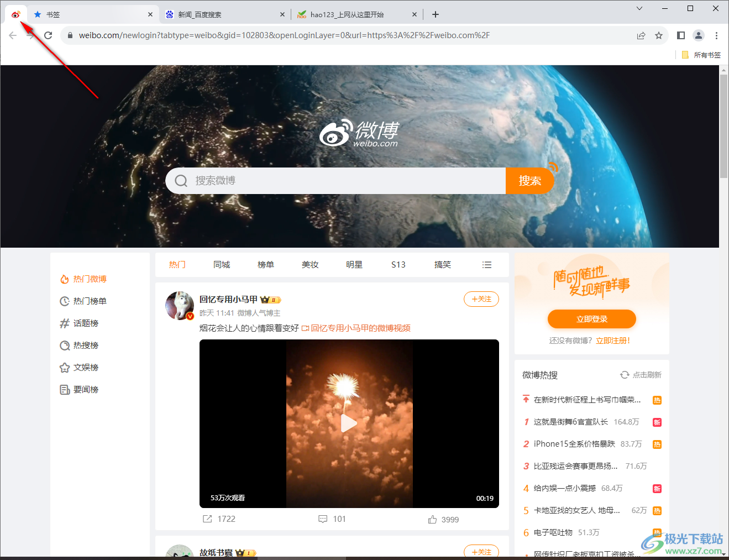Open 回忆专用小马甲's avatar
This screenshot has width=729, height=560.
[x=180, y=306]
